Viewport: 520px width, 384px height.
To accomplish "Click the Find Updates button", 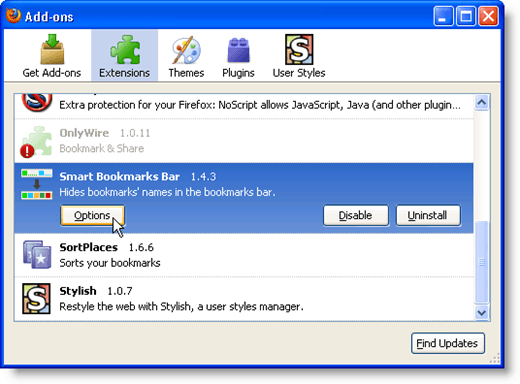I will pos(447,343).
